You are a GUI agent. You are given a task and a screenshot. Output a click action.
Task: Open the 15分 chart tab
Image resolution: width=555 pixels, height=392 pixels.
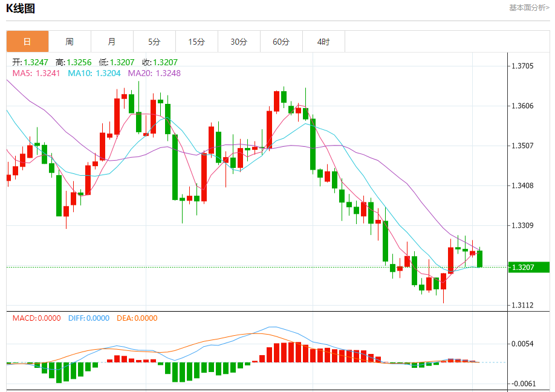point(197,42)
